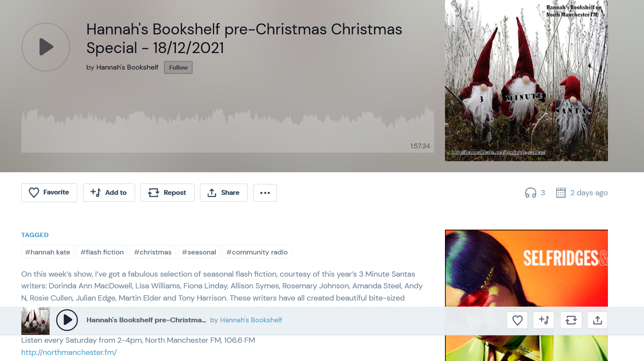This screenshot has width=644, height=361.
Task: Open the northmanchester.fm link
Action: click(x=69, y=352)
